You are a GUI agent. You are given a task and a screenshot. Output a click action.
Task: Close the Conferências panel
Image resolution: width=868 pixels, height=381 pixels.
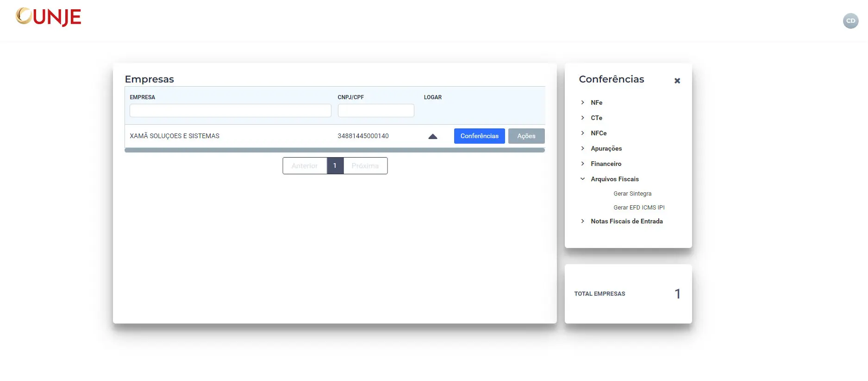(677, 81)
